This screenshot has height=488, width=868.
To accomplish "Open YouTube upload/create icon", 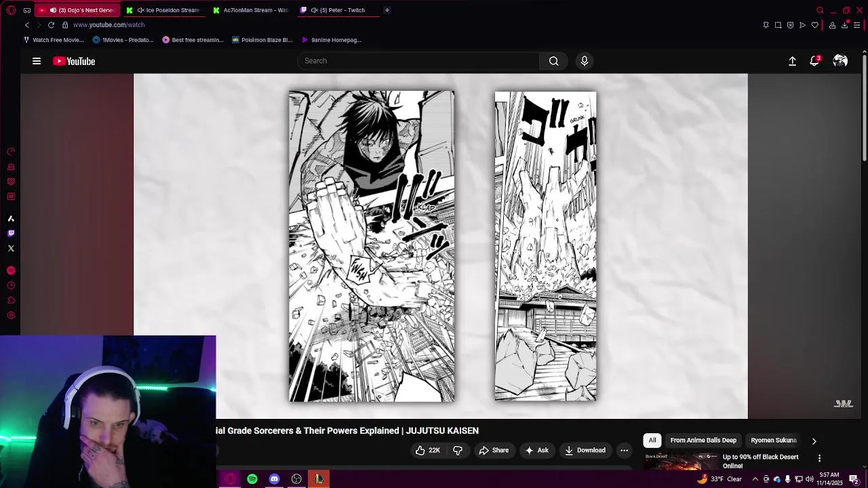I will tap(792, 61).
